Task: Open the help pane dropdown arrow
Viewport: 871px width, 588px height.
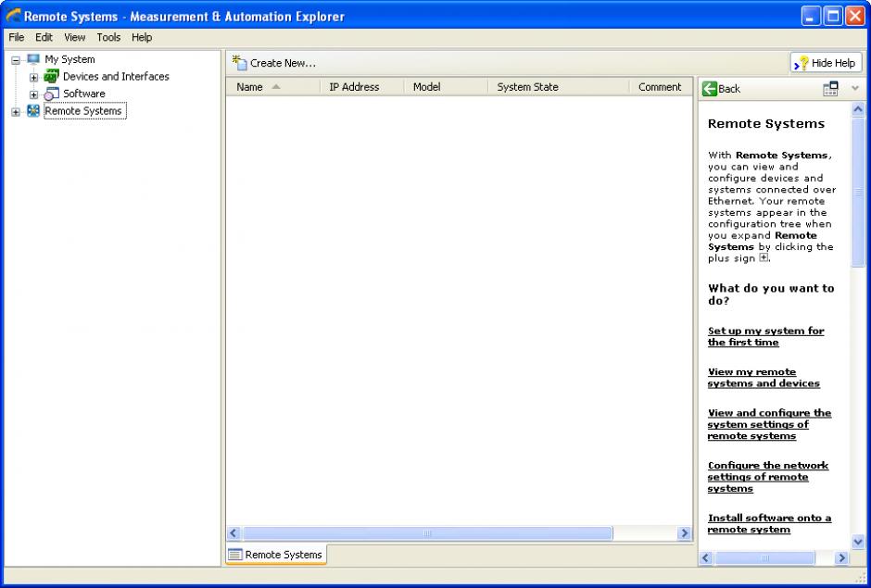Action: pos(855,88)
